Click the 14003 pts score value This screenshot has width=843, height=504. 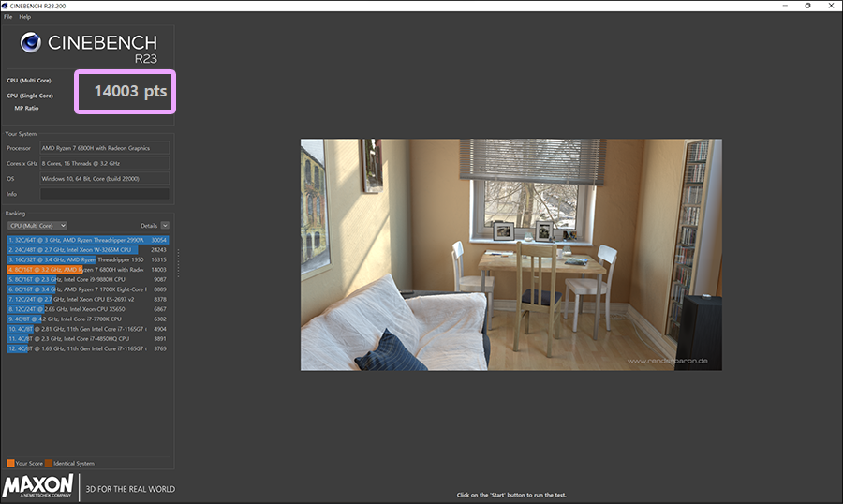(130, 92)
